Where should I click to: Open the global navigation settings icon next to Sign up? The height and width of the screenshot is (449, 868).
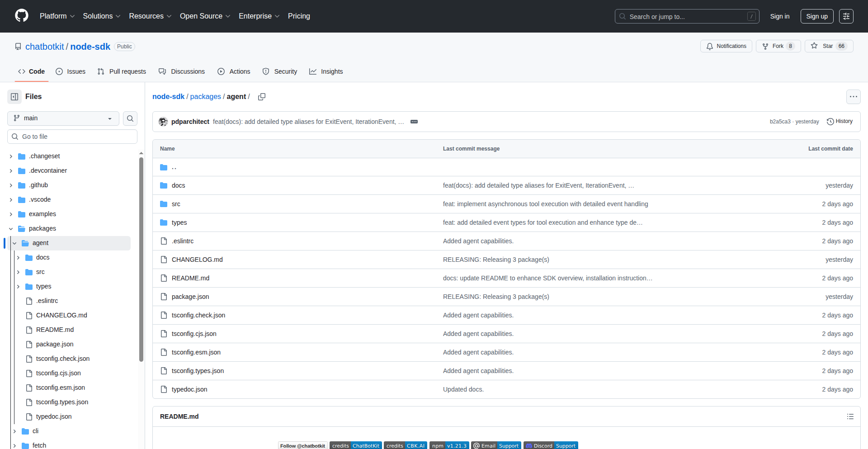[846, 16]
